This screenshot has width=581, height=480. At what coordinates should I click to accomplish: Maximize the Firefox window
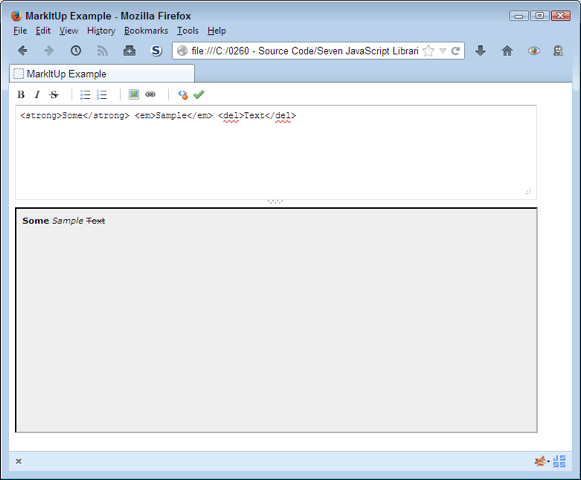tap(540, 16)
